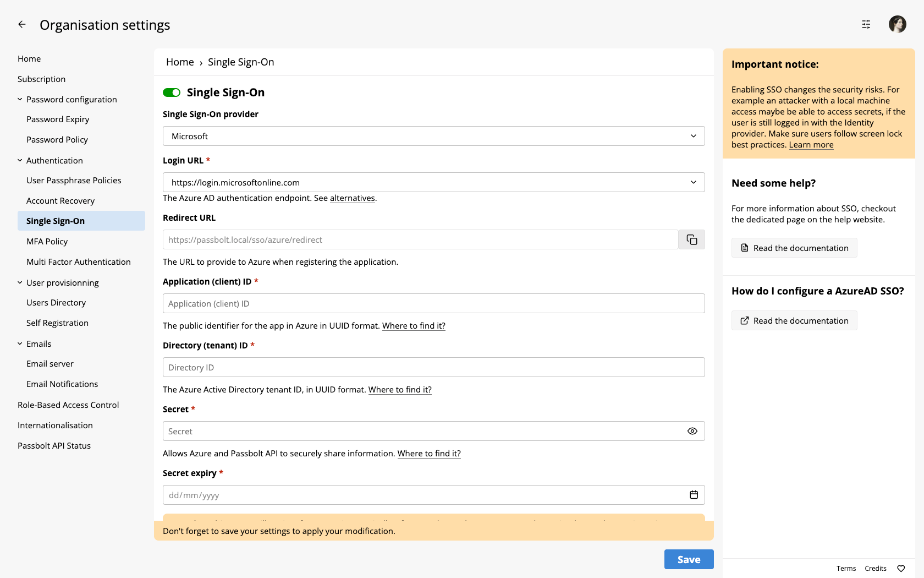The image size is (924, 578).
Task: Open Users Directory settings
Action: click(x=56, y=303)
